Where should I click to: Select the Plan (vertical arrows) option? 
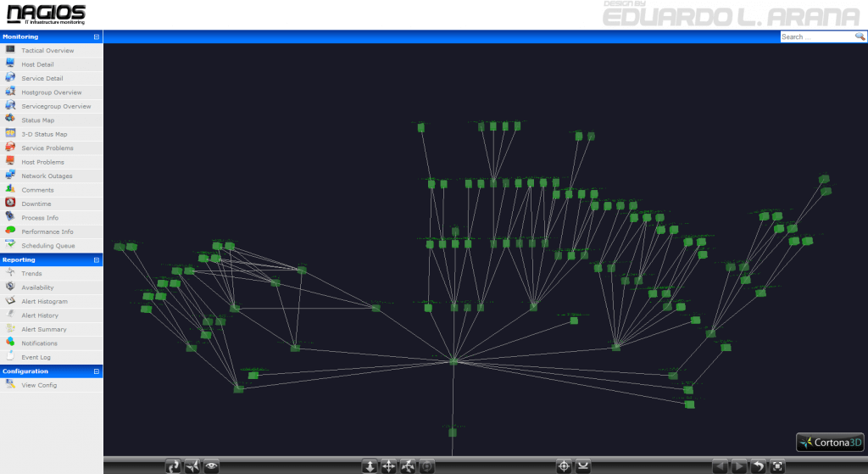click(370, 466)
